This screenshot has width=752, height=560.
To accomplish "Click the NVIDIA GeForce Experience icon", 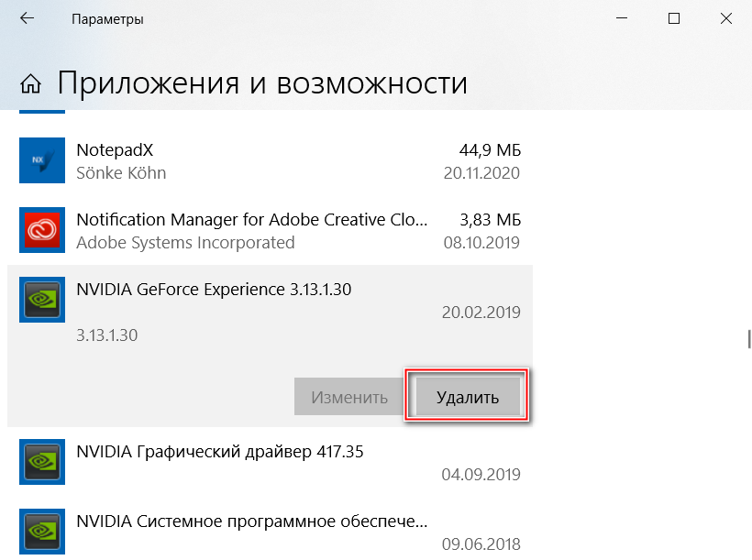I will [x=42, y=300].
